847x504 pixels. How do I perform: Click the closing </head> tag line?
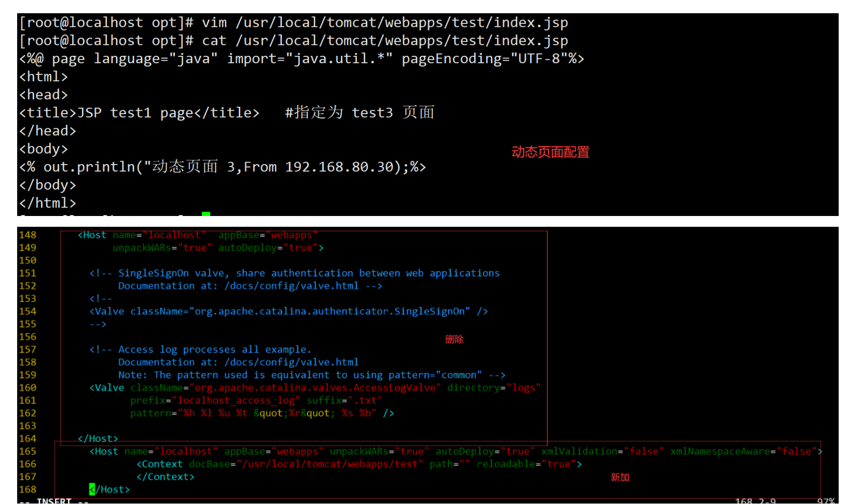pos(48,131)
